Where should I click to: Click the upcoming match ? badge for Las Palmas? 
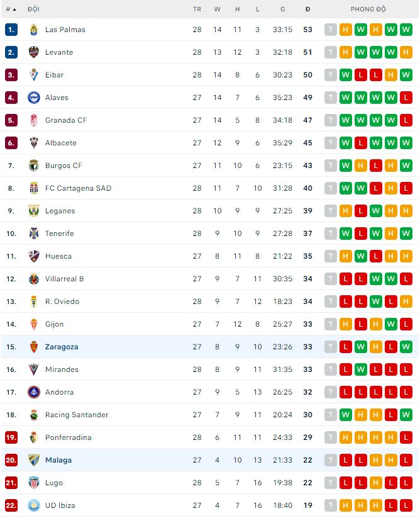pos(331,30)
